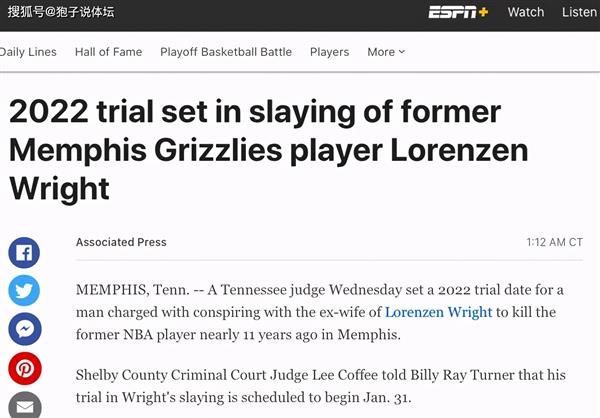Share via Facebook Messenger icon

click(x=24, y=329)
